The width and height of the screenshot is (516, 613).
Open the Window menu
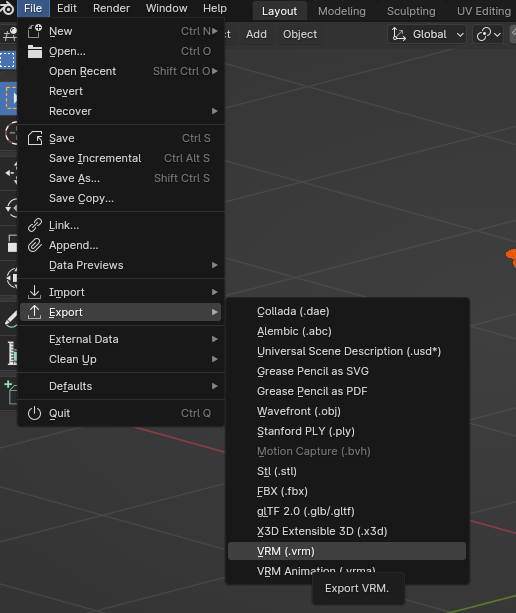pos(167,8)
